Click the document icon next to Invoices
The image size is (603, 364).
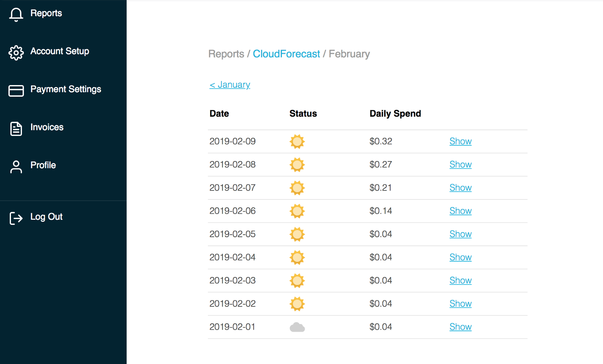[x=16, y=128]
